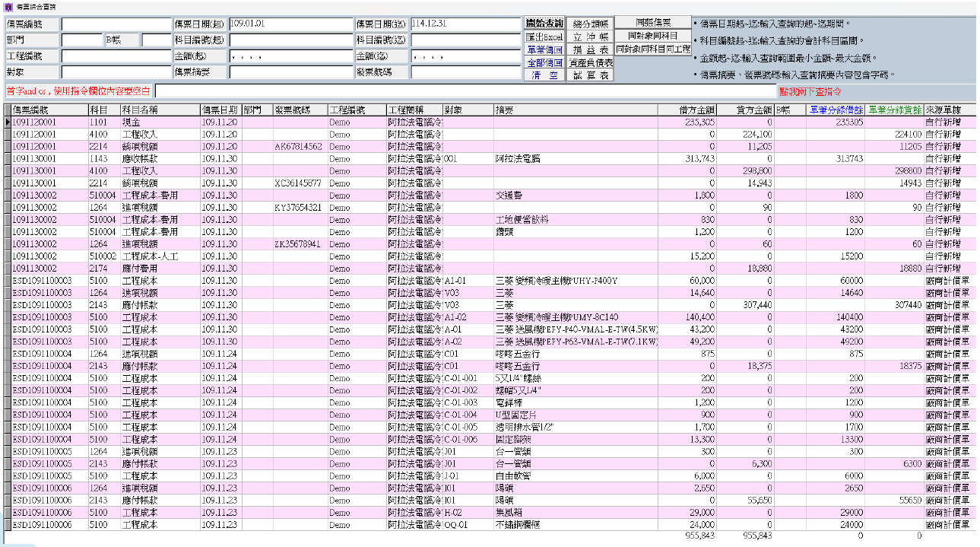Focus the 科目編號(迄) input field
980x547 pixels.
tap(465, 40)
